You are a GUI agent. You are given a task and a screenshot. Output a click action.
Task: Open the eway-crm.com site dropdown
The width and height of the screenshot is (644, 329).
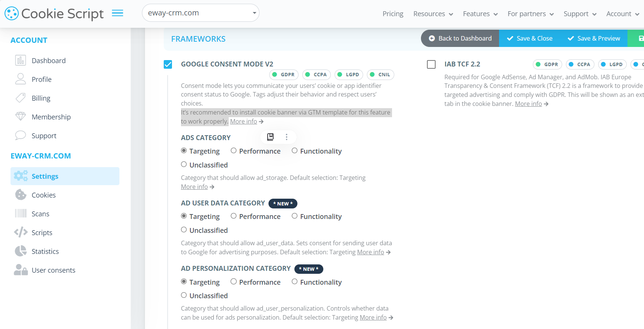pyautogui.click(x=201, y=13)
